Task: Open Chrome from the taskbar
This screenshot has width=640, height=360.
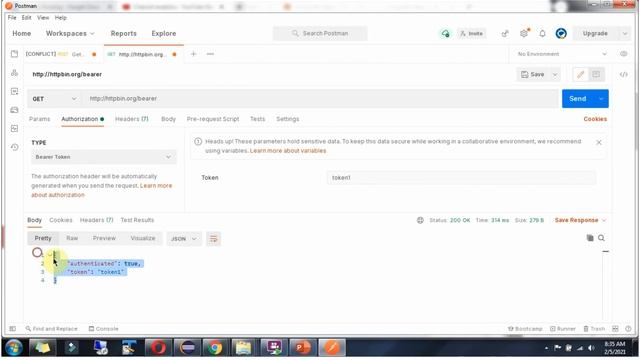Action: point(214,348)
